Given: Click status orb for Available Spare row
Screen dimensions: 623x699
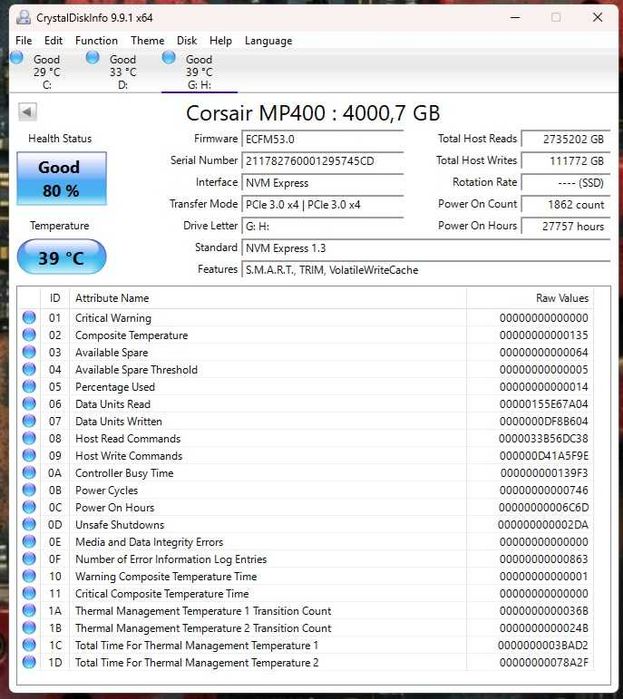Looking at the screenshot, I should click(x=29, y=352).
